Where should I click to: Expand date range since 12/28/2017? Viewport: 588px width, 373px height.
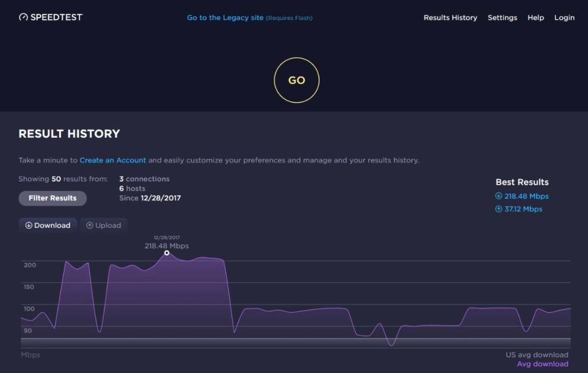pos(150,198)
